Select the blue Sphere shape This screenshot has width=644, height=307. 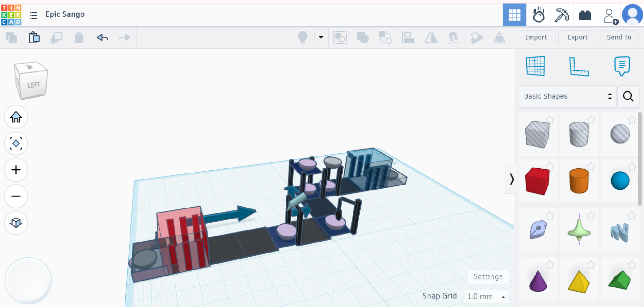pos(620,181)
